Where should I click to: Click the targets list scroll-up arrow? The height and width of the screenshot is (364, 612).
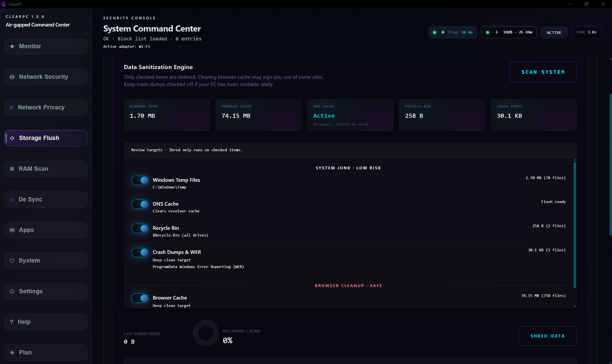point(575,160)
